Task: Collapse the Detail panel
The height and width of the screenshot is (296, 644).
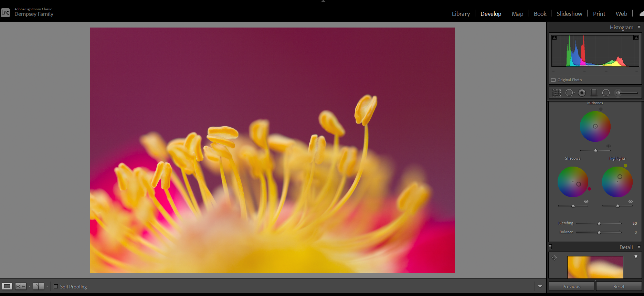Action: 639,247
